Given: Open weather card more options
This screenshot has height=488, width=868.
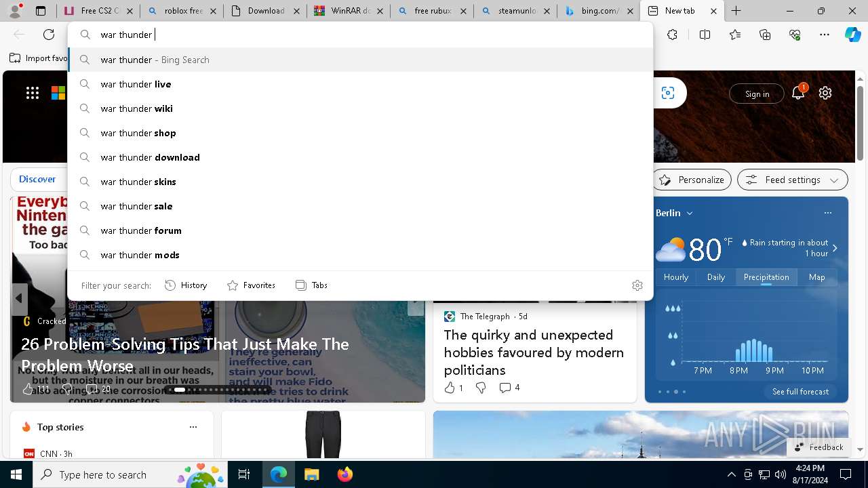Looking at the screenshot, I should tap(827, 213).
